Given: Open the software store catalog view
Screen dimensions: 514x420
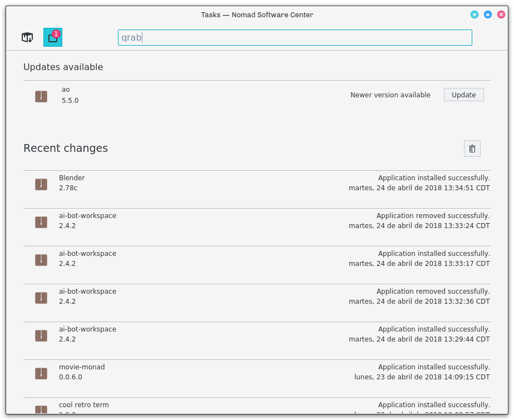Looking at the screenshot, I should pos(27,37).
